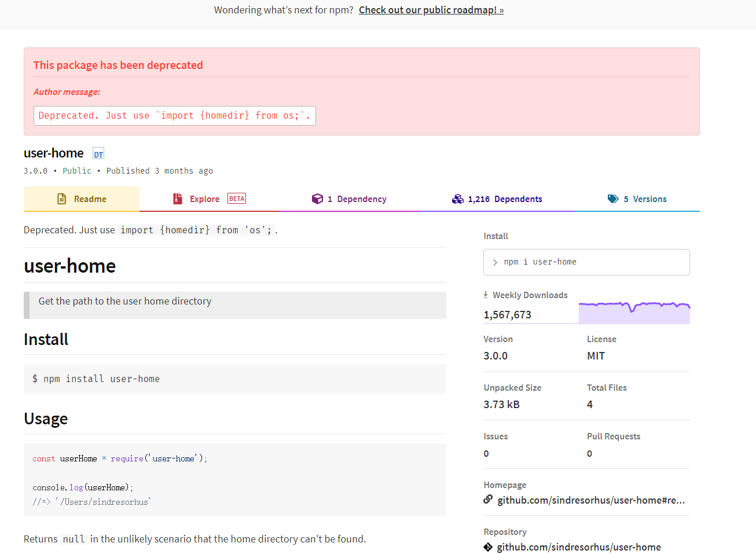Click the BETA badge on Explore
Image resolution: width=756 pixels, height=554 pixels.
(237, 199)
